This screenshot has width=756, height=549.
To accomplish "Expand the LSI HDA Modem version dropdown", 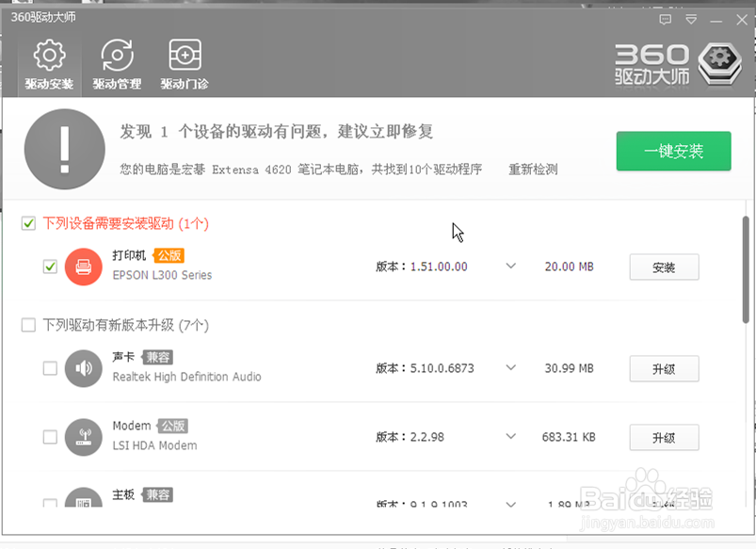I will tap(510, 437).
